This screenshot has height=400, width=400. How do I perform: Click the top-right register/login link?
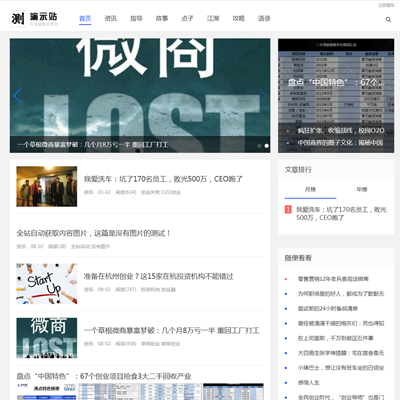point(386,5)
